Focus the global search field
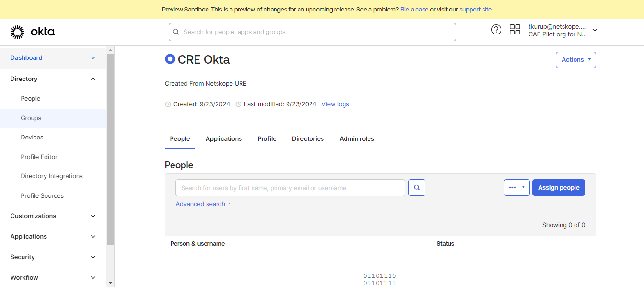Screen dimensions: 644x287 (x=312, y=32)
